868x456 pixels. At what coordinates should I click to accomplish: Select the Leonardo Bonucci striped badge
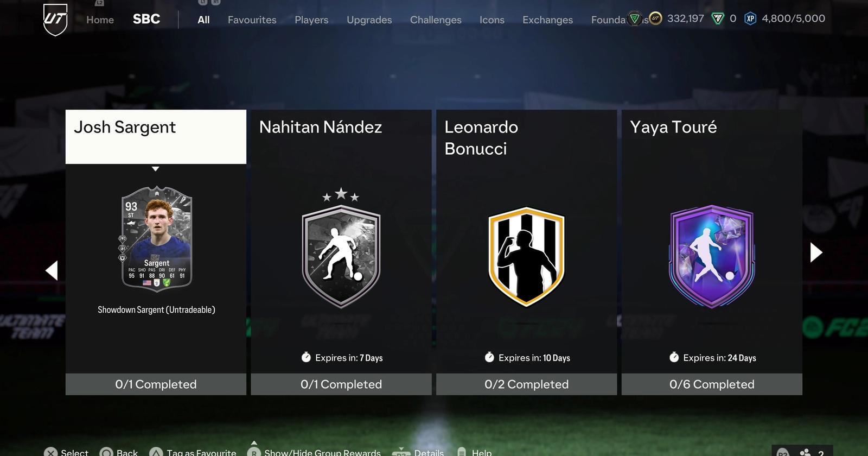pos(526,256)
